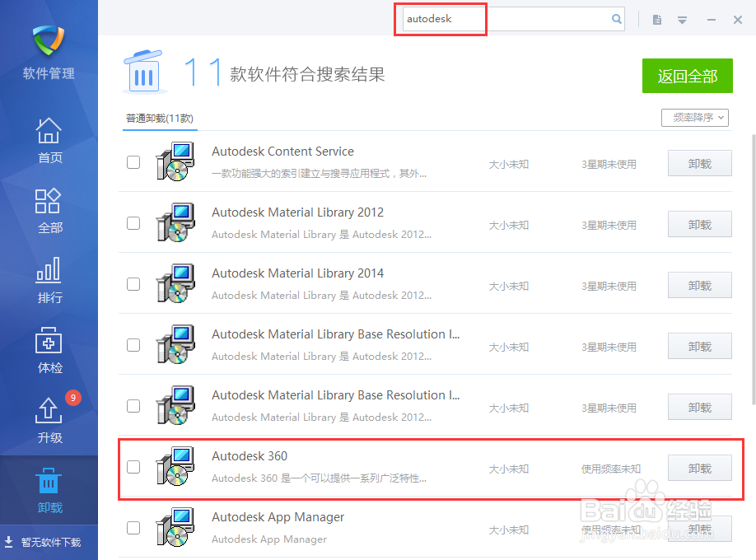Minimize the software manager window
Image resolution: width=756 pixels, height=560 pixels.
[x=712, y=20]
